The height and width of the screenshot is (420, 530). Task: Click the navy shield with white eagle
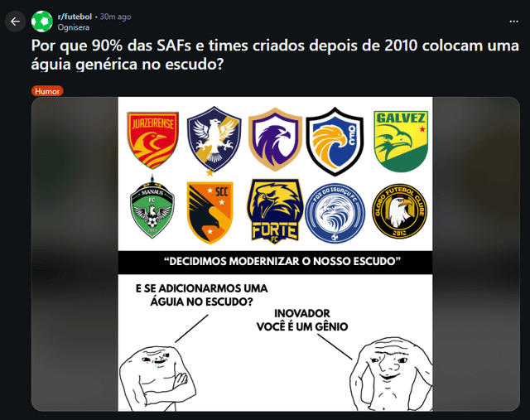pyautogui.click(x=214, y=141)
